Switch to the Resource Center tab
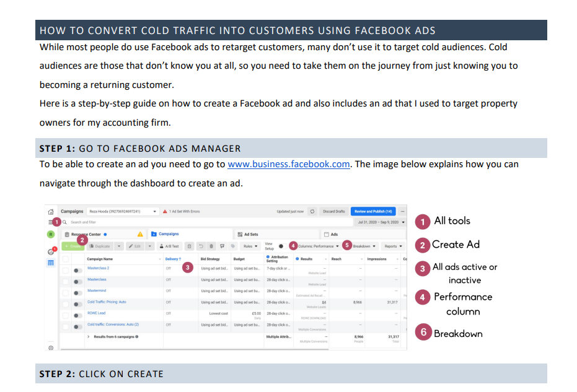Viewport: 577px width, 392px height. [104, 234]
